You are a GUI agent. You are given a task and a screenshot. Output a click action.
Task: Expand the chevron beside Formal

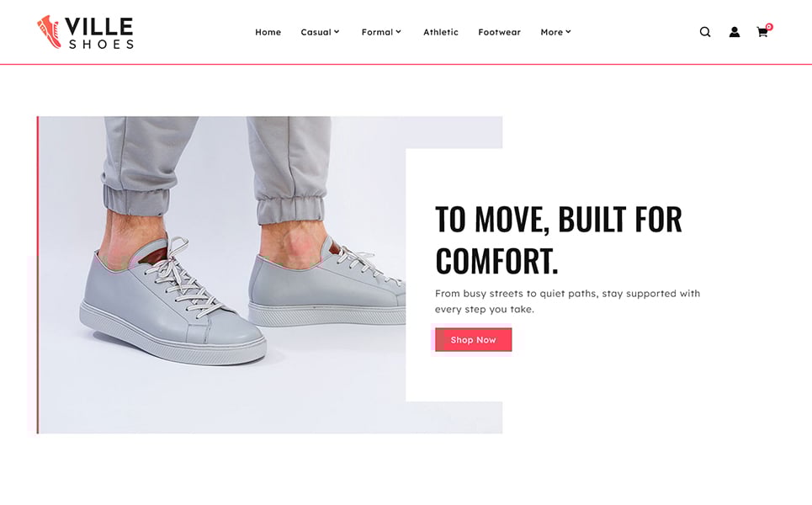coord(398,32)
